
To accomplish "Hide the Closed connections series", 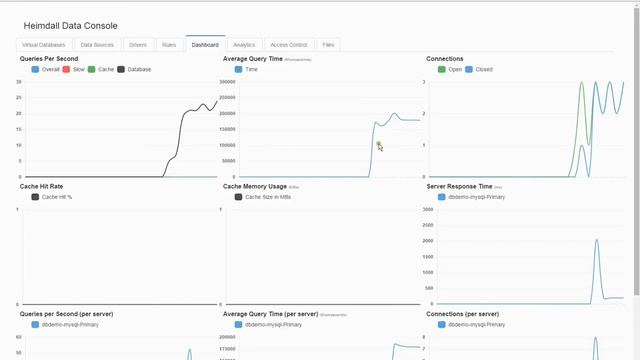I will (x=479, y=69).
